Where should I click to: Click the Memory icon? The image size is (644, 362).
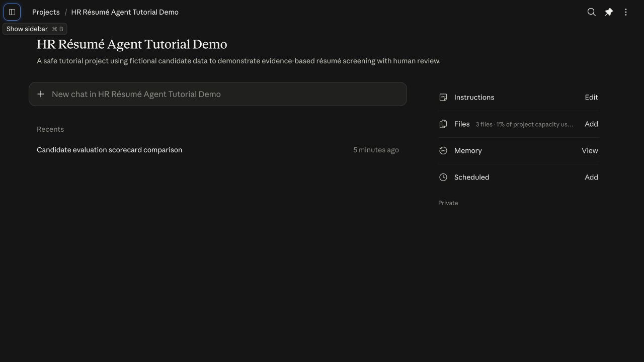(443, 151)
